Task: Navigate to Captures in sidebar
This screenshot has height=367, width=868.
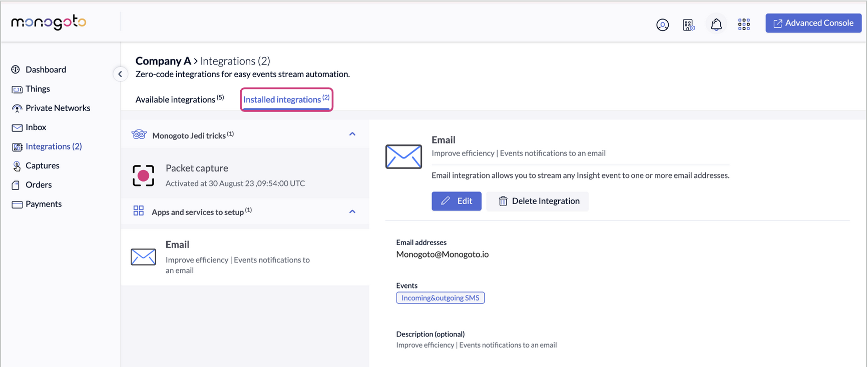Action: pyautogui.click(x=42, y=165)
